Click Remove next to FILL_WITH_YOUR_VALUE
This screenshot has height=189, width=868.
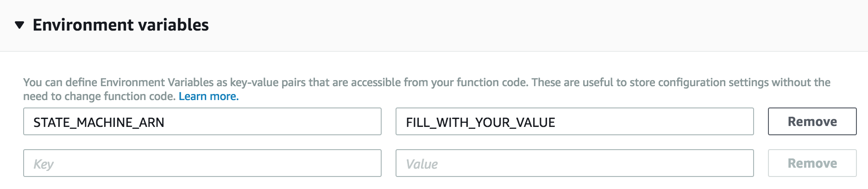[812, 121]
